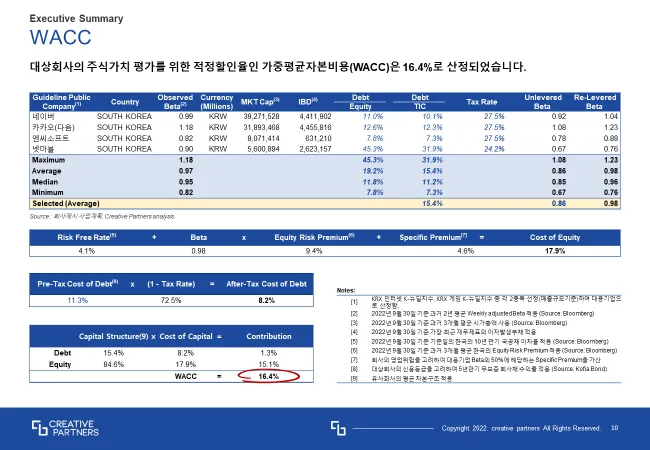Click the IBD value 4,411,902
The height and width of the screenshot is (450, 650).
[315, 116]
